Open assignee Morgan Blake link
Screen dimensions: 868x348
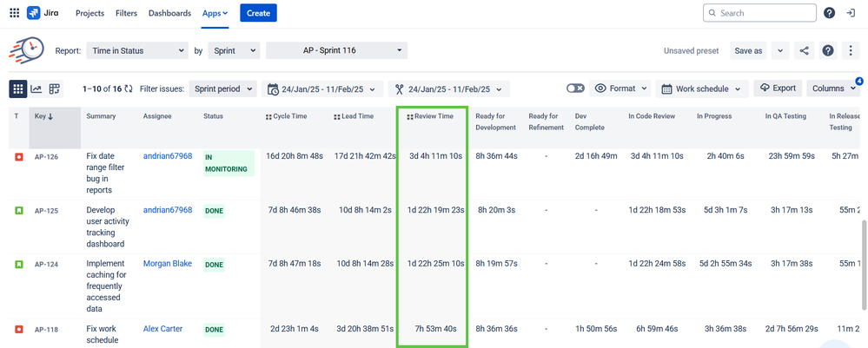tap(168, 263)
